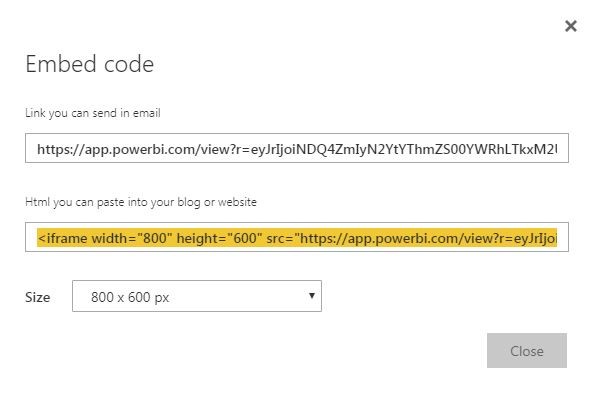Viewport: 596px width, 399px height.
Task: Click the 'Link you can send in email' label
Action: (x=93, y=113)
